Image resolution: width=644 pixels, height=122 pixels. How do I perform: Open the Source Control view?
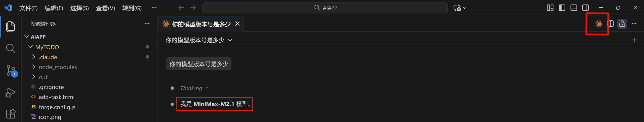click(x=11, y=70)
